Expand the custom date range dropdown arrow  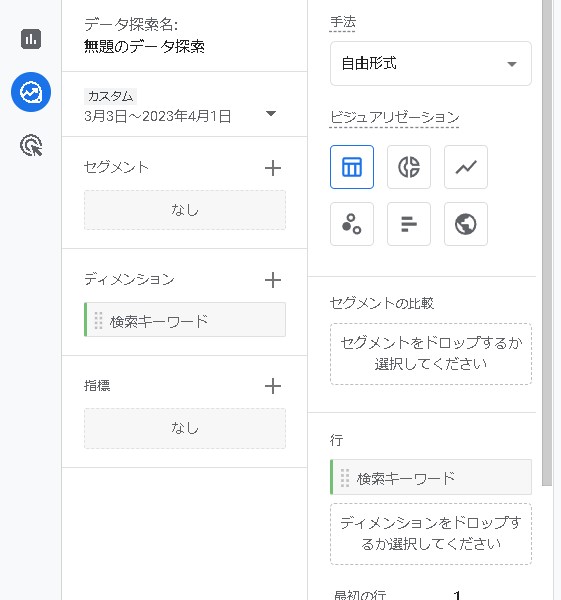click(271, 114)
